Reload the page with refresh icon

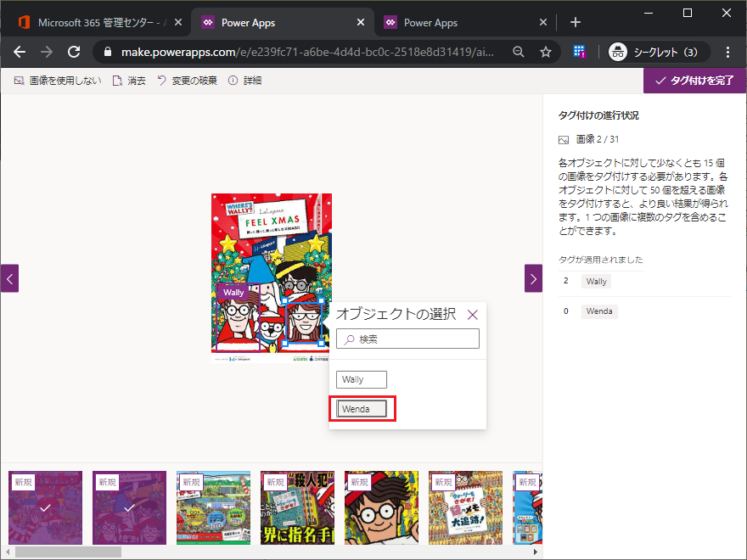click(74, 52)
